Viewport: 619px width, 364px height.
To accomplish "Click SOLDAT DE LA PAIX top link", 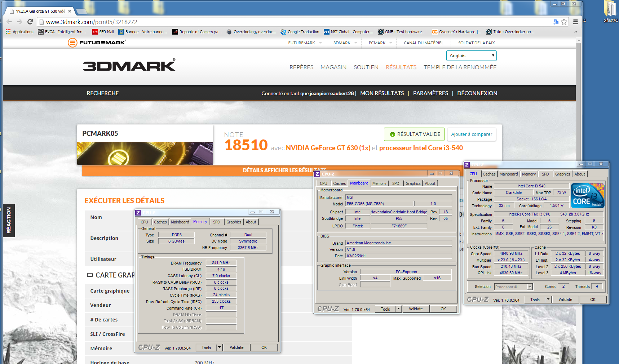I will [476, 43].
